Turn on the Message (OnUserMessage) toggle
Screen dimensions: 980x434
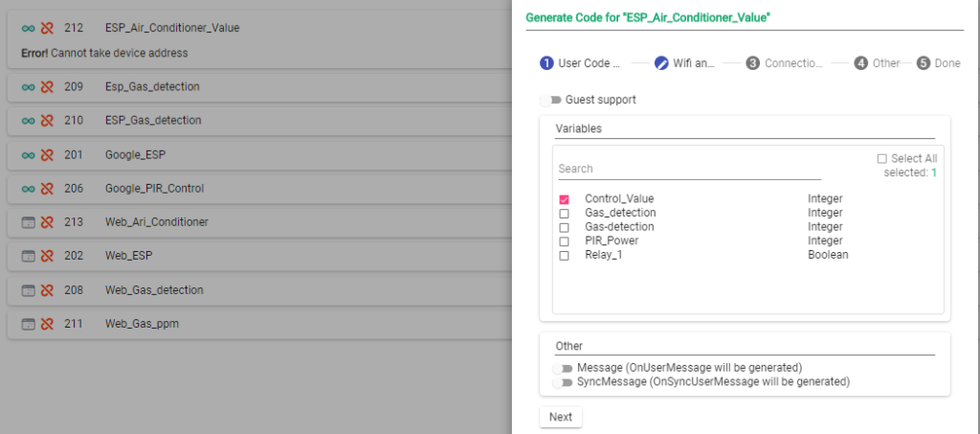pyautogui.click(x=563, y=368)
